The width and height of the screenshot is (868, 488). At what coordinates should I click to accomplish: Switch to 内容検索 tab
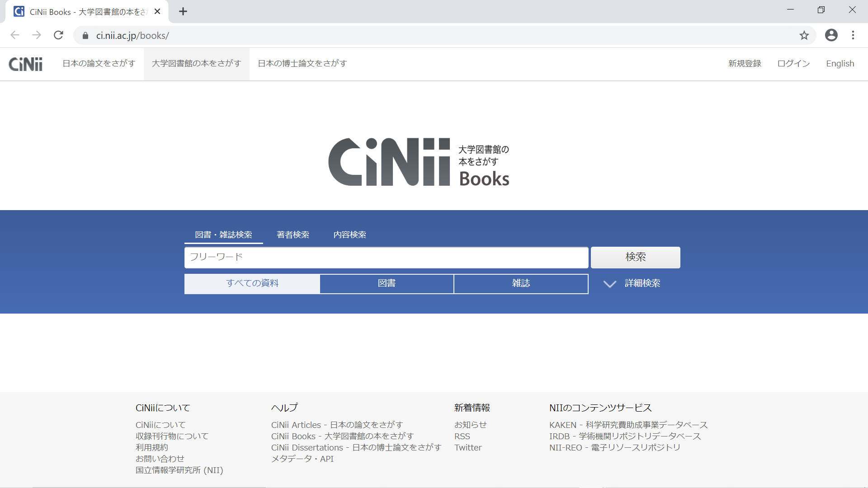pos(350,235)
